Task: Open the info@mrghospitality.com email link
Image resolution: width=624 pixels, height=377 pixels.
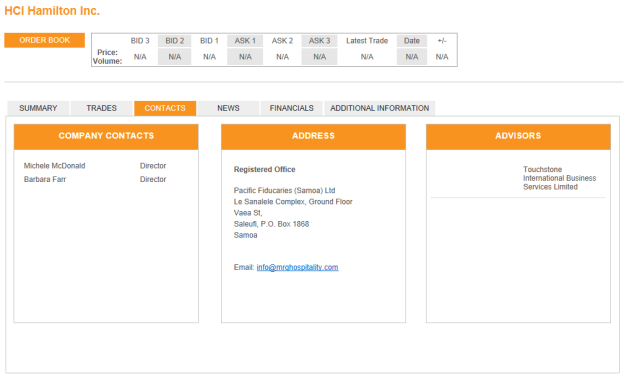Action: pos(297,267)
